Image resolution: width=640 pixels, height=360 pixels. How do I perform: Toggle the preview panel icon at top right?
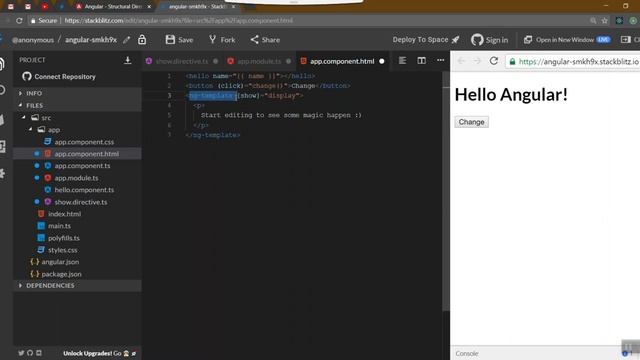click(625, 39)
